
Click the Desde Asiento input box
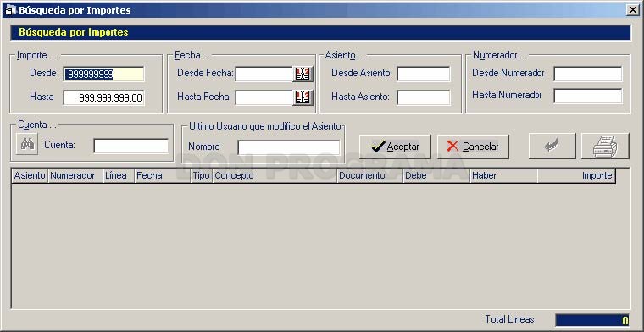point(424,74)
